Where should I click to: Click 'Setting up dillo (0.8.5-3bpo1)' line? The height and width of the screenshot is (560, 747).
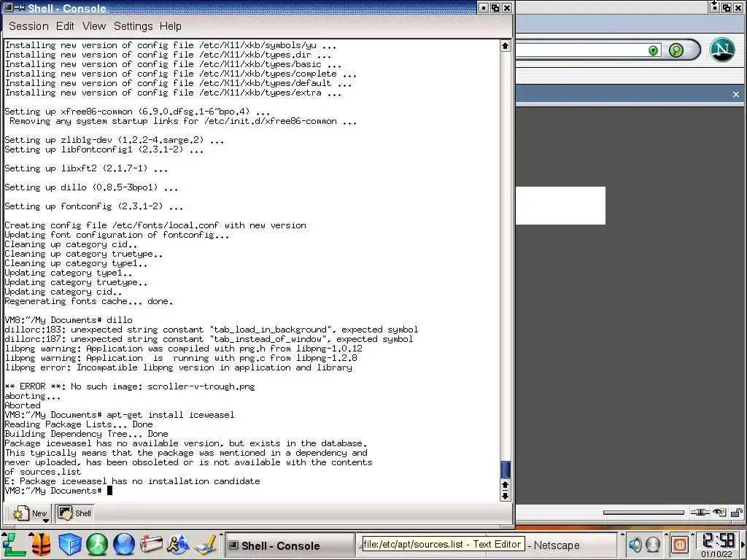91,187
